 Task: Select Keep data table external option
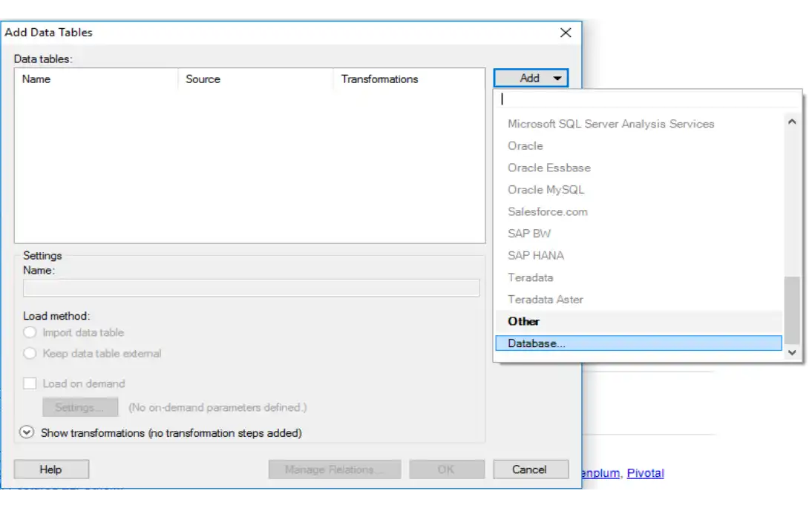pyautogui.click(x=30, y=354)
